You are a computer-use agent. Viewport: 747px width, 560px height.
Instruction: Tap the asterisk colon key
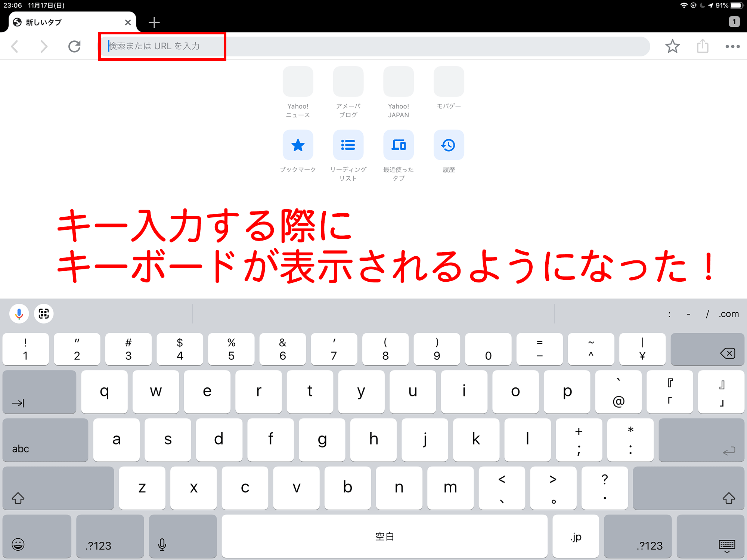coord(630,440)
